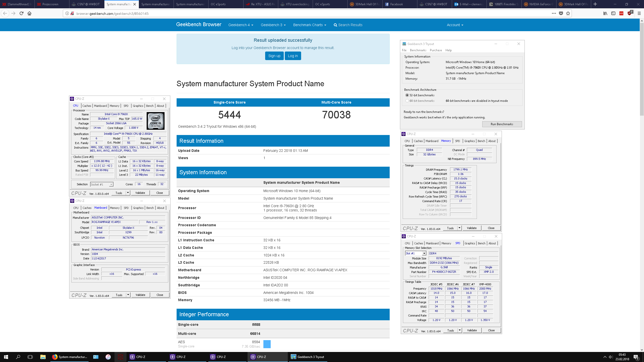Open Tools dropdown arrow in CPU-Z CPU window

coord(128,193)
